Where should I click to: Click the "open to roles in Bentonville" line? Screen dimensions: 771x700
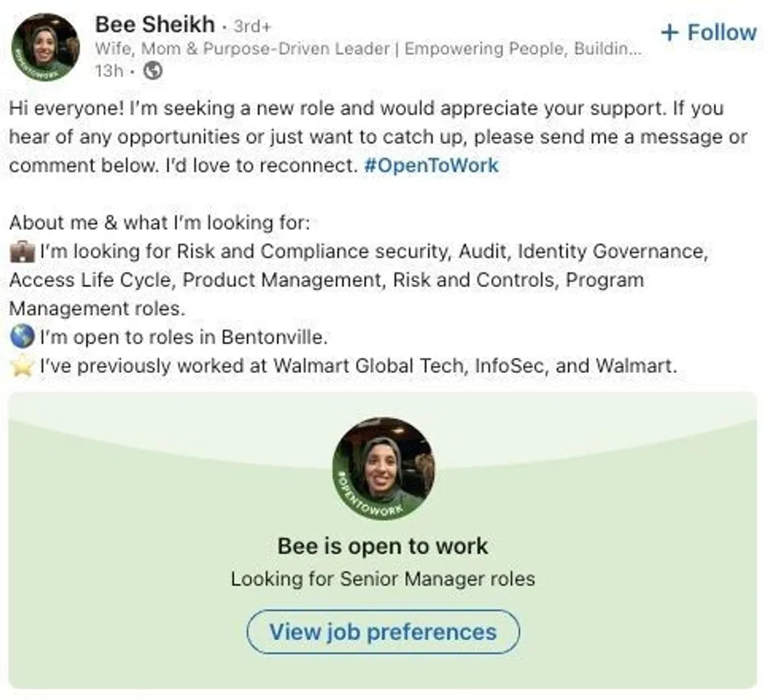(183, 337)
